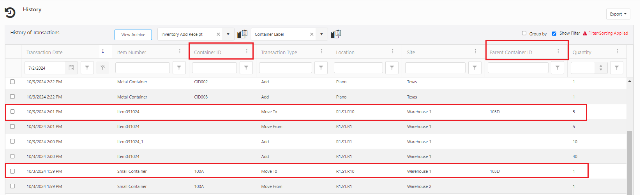This screenshot has width=644, height=195.
Task: Click the clipboard icon beside Container Label
Action: 336,34
